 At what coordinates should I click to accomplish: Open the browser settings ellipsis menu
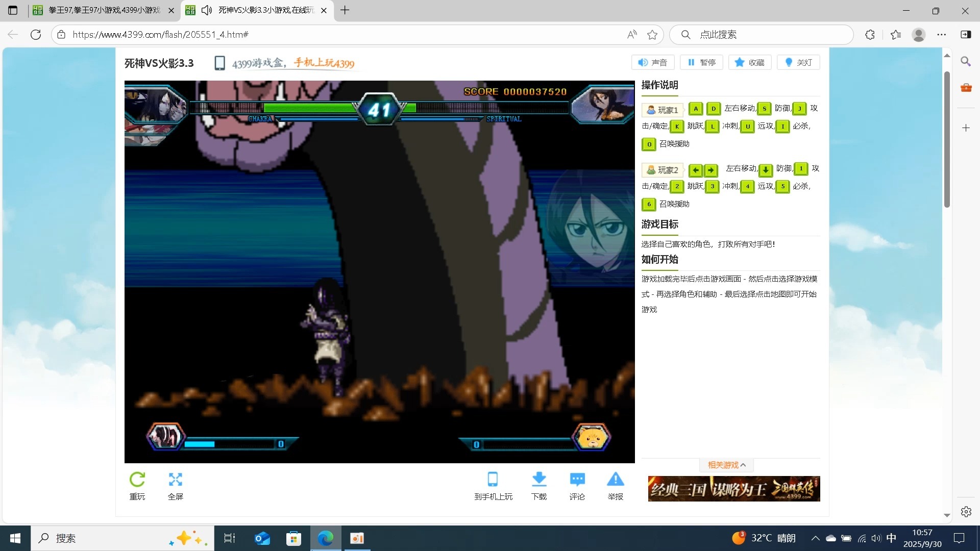pyautogui.click(x=942, y=35)
